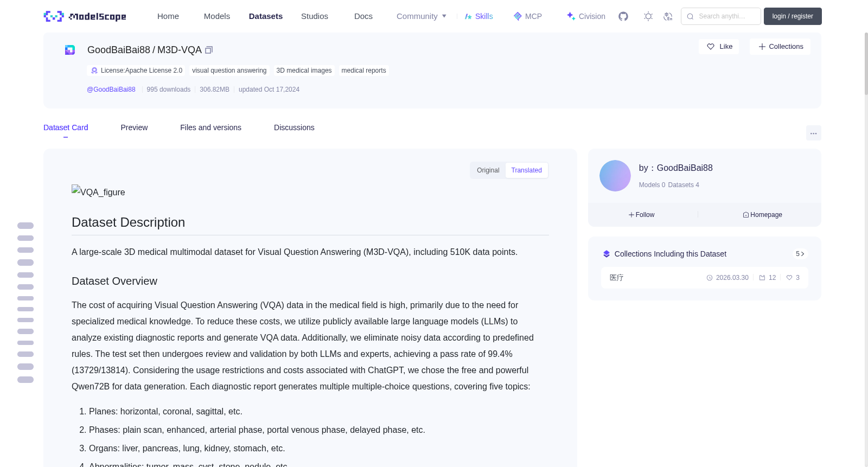Click GoodBaiBai88 author avatar circle

[x=615, y=176]
